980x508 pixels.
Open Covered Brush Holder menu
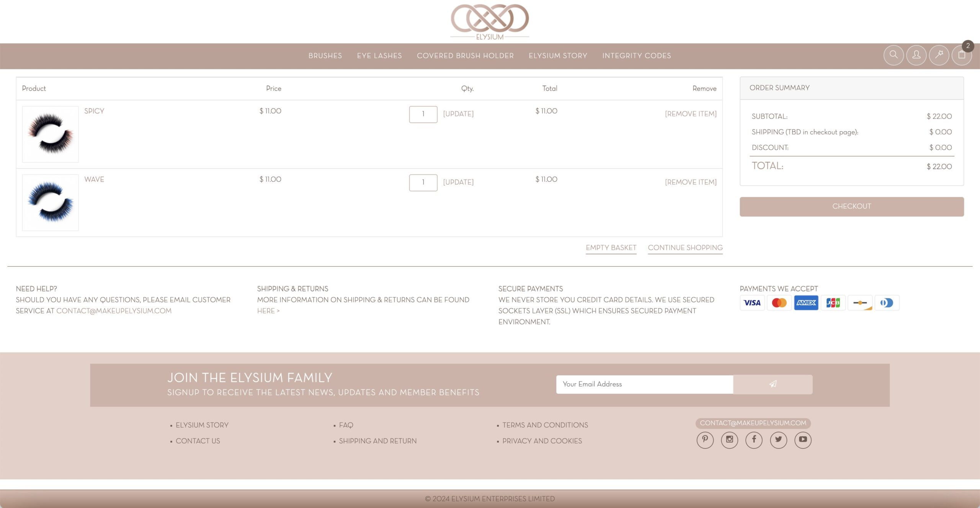(x=465, y=56)
